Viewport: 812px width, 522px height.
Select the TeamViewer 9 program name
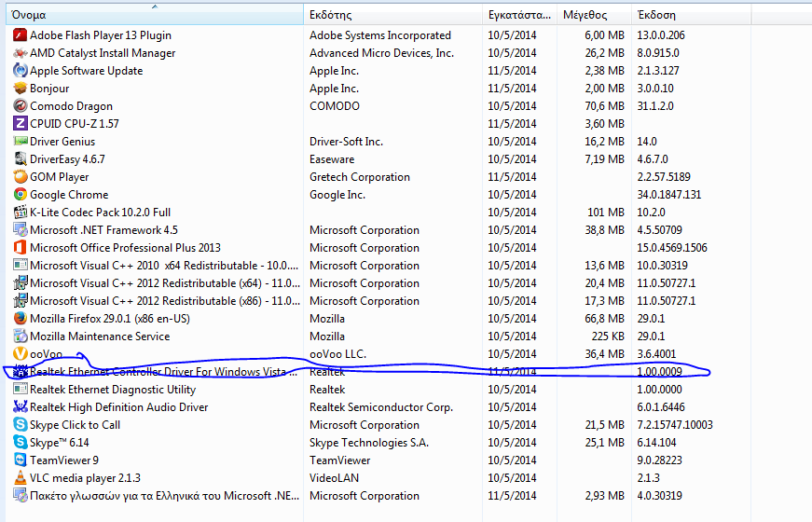pos(63,460)
